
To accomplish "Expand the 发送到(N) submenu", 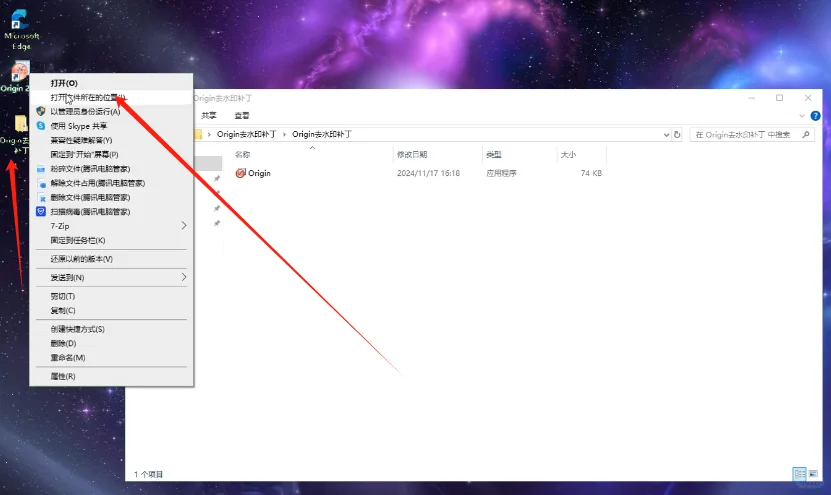I will click(x=111, y=278).
